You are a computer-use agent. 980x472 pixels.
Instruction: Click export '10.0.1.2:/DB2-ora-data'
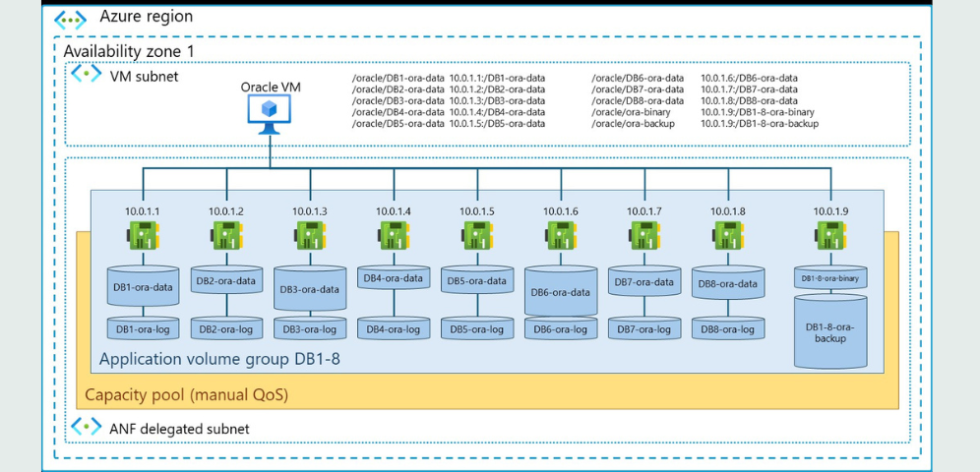pyautogui.click(x=498, y=89)
